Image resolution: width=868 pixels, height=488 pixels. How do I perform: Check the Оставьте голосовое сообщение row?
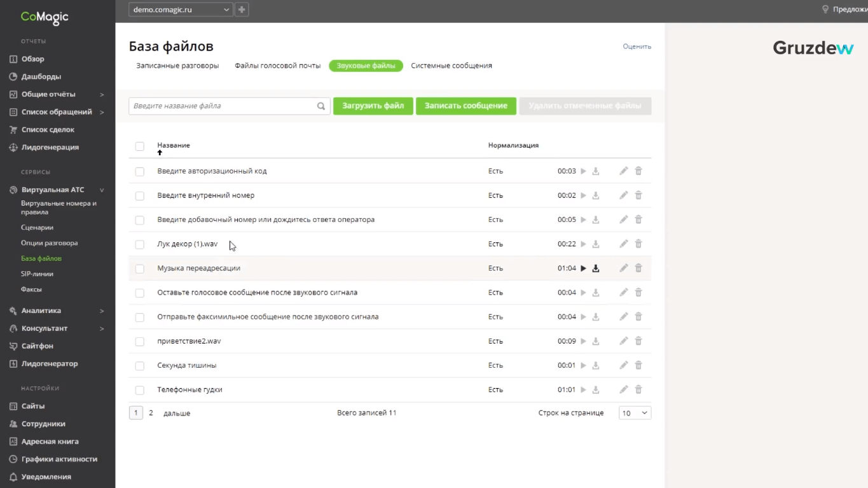tap(140, 293)
